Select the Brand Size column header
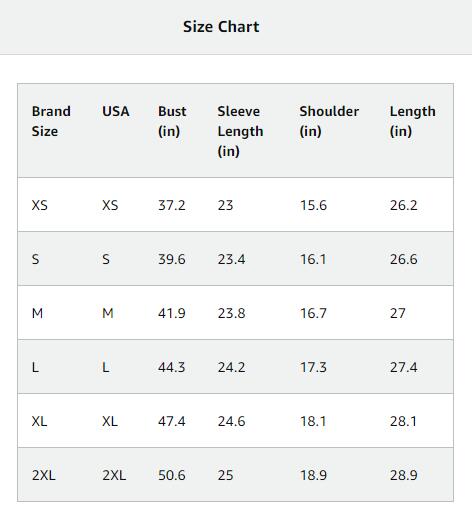 (51, 121)
